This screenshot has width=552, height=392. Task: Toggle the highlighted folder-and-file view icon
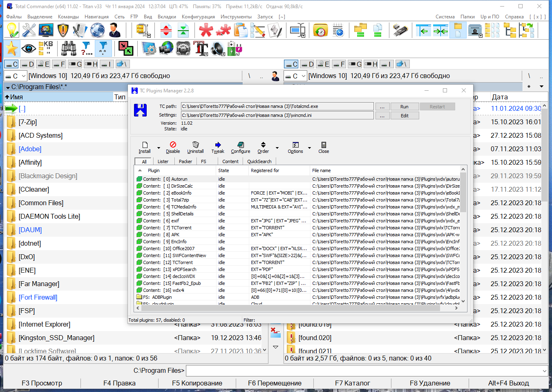point(458,30)
